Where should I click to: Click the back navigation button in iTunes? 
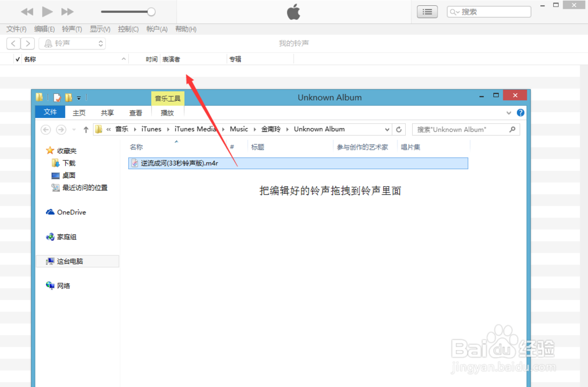coord(13,43)
